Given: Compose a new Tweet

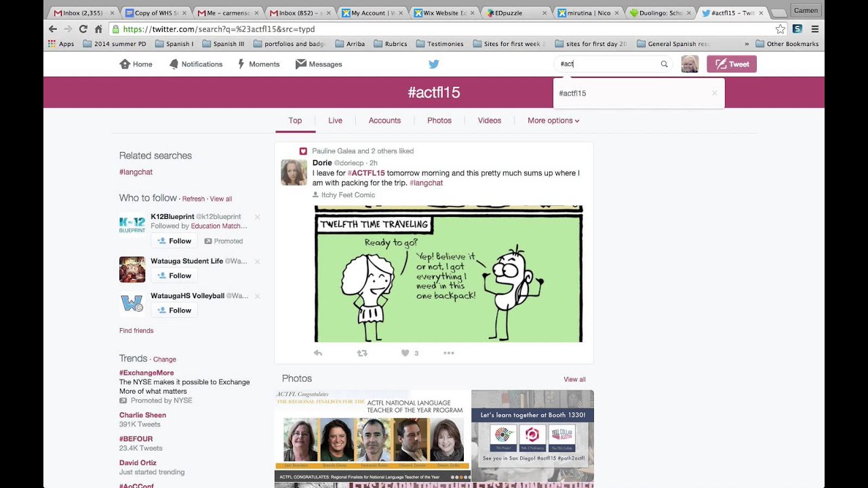Looking at the screenshot, I should pyautogui.click(x=732, y=64).
